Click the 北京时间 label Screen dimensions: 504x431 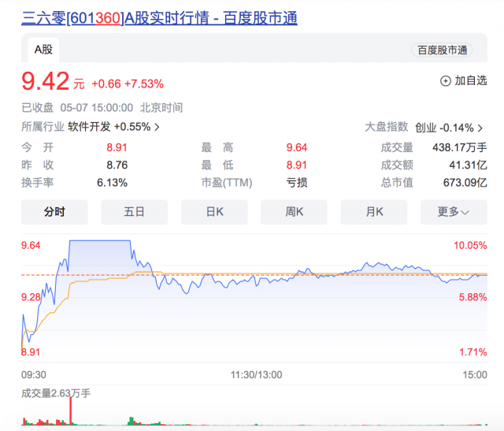(x=161, y=108)
